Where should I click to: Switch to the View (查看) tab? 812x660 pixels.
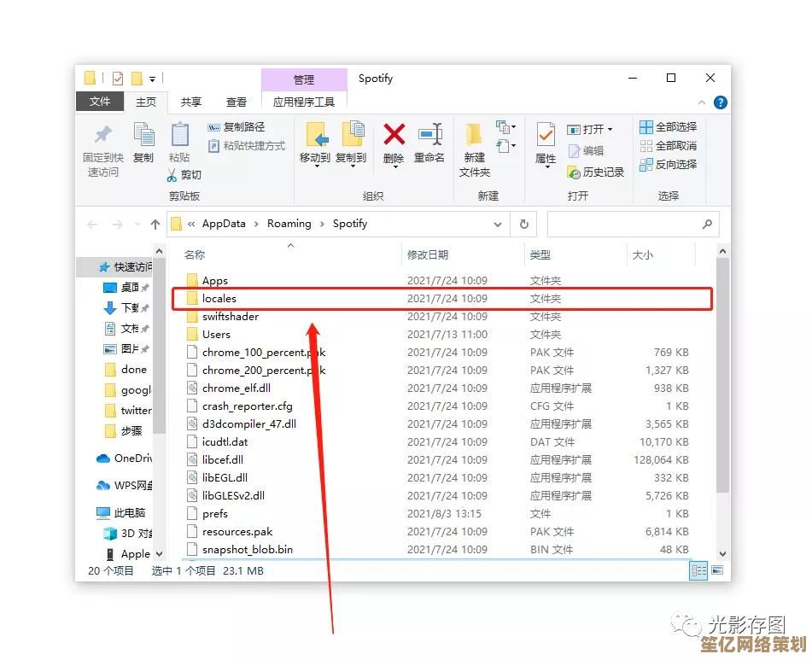click(237, 102)
